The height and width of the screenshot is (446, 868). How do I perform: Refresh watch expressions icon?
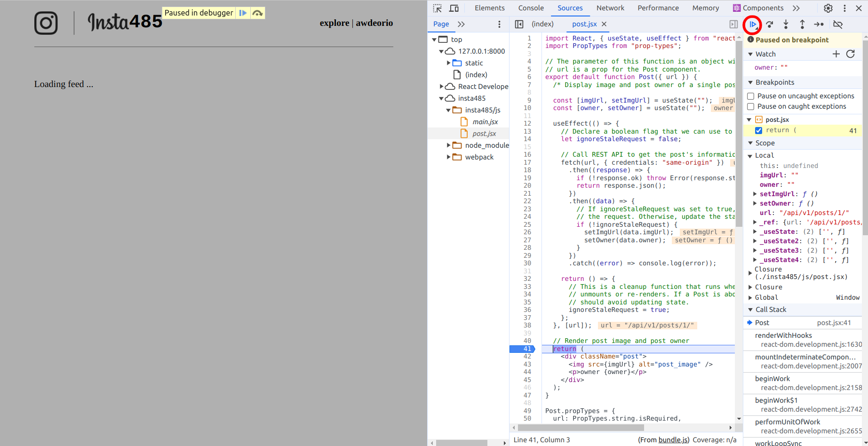coord(851,54)
